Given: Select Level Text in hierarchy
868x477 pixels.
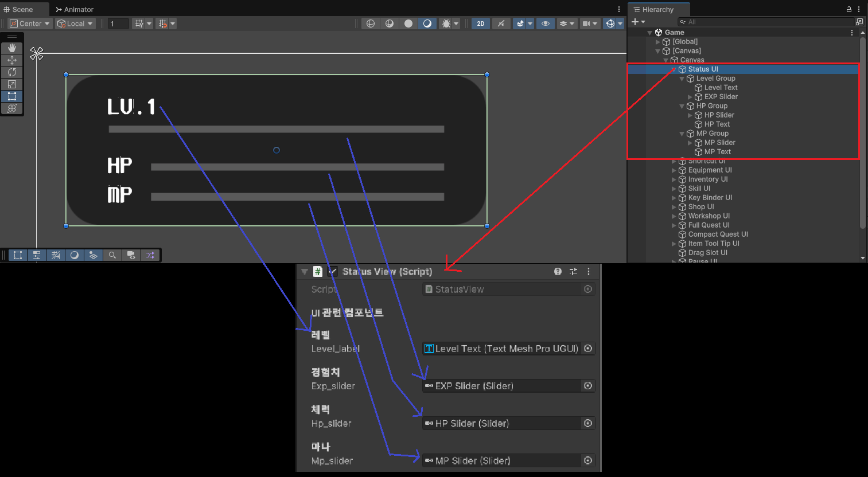Looking at the screenshot, I should [x=721, y=88].
